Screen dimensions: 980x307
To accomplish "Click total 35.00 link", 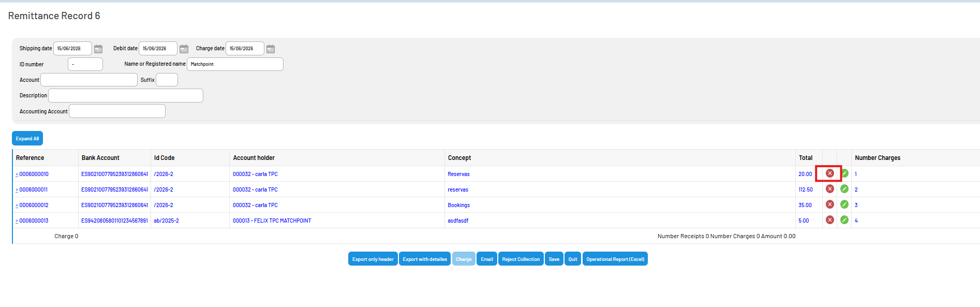I will [805, 205].
